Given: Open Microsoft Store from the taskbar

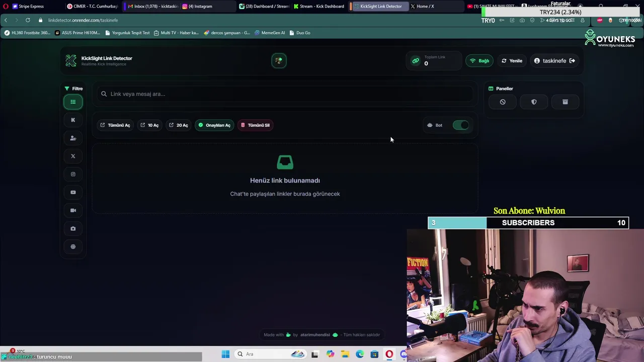Looking at the screenshot, I should [374, 354].
